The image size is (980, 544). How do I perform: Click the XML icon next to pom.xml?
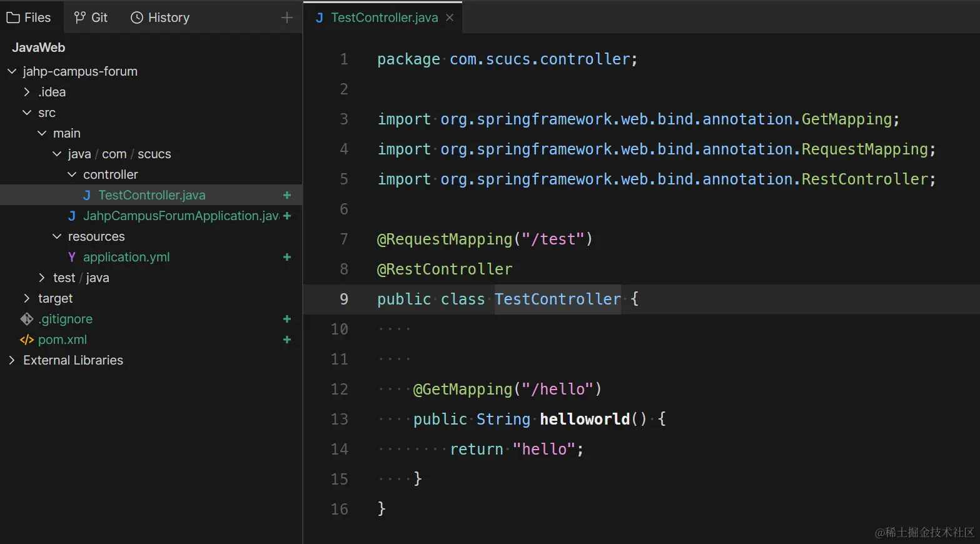click(26, 340)
